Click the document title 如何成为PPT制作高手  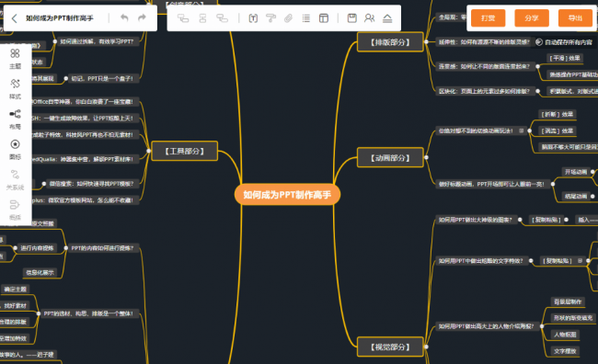60,17
